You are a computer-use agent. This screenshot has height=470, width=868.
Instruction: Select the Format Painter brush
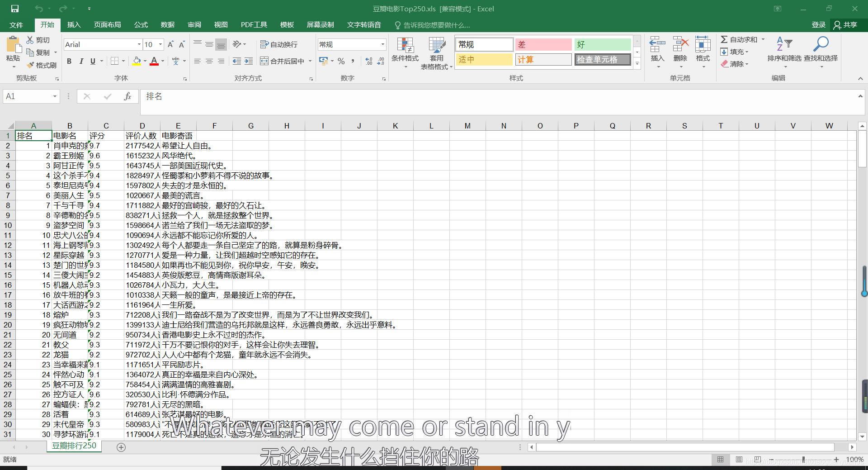coord(30,65)
